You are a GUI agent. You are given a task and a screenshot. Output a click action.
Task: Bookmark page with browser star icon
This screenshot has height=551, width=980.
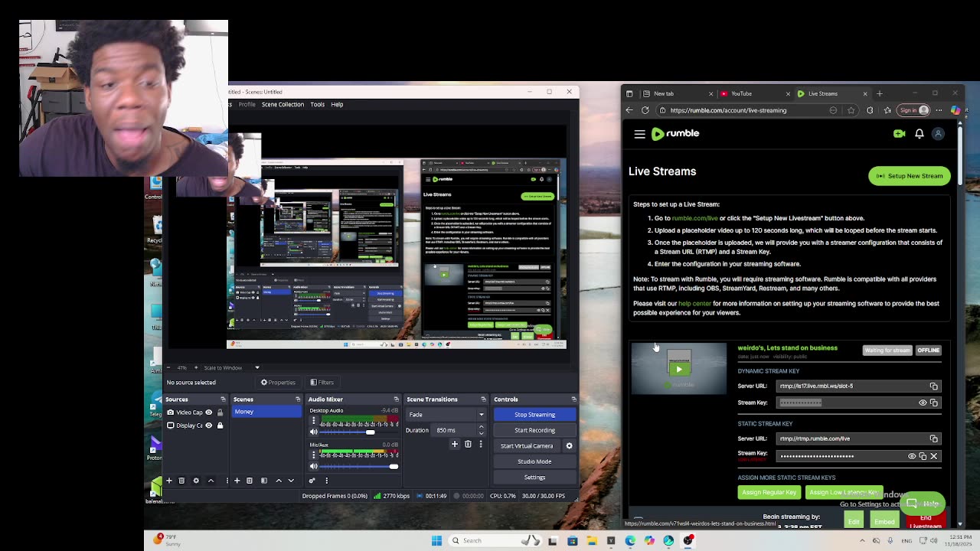click(851, 110)
